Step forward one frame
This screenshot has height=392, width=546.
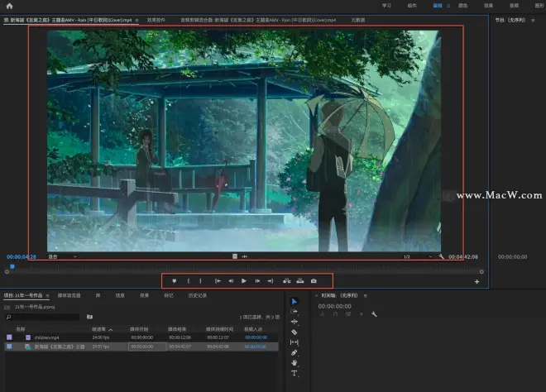[257, 281]
